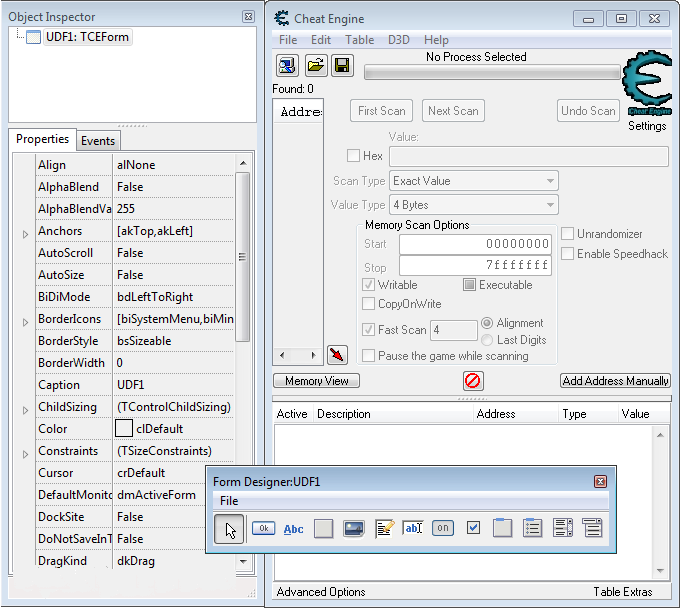680x608 pixels.
Task: Click the Undo Scan button
Action: click(588, 111)
